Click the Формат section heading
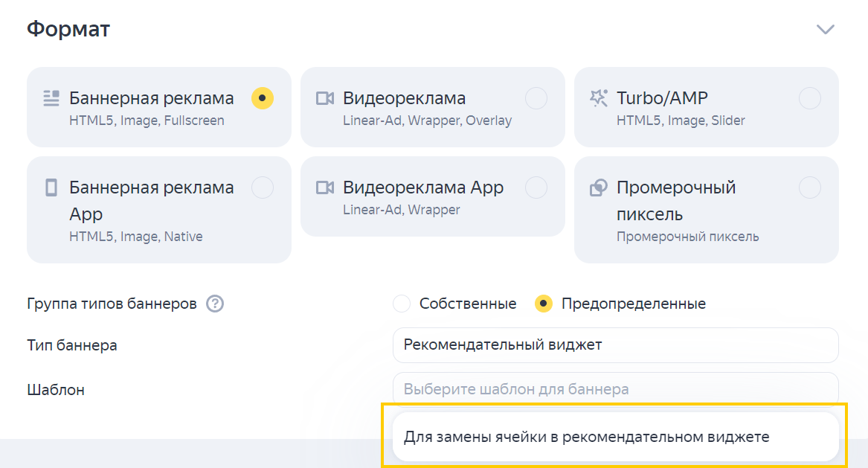 pyautogui.click(x=68, y=30)
